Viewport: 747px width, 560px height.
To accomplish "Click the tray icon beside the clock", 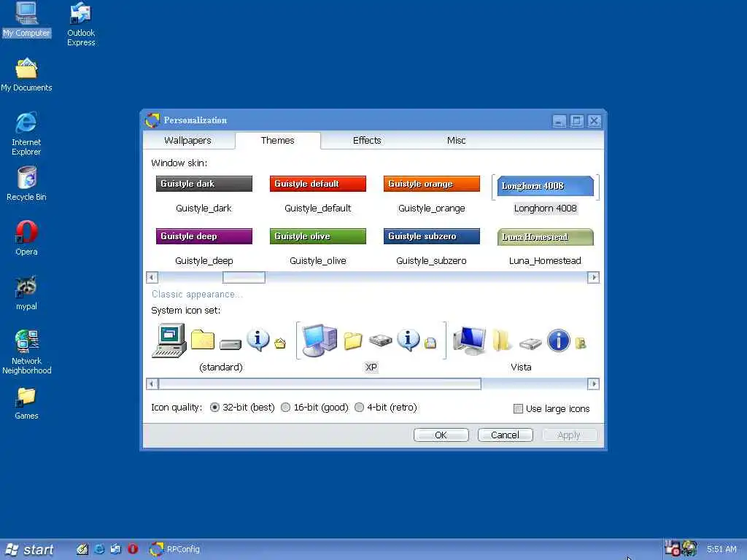I will 689,548.
